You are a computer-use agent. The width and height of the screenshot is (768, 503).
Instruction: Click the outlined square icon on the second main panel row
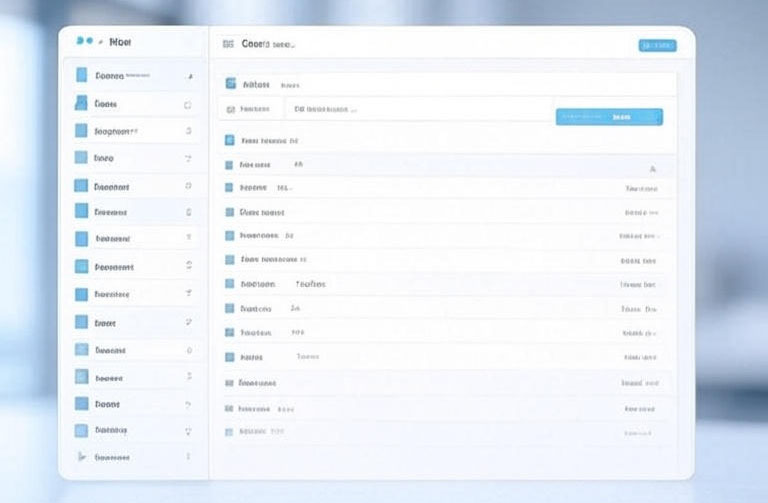click(x=230, y=109)
